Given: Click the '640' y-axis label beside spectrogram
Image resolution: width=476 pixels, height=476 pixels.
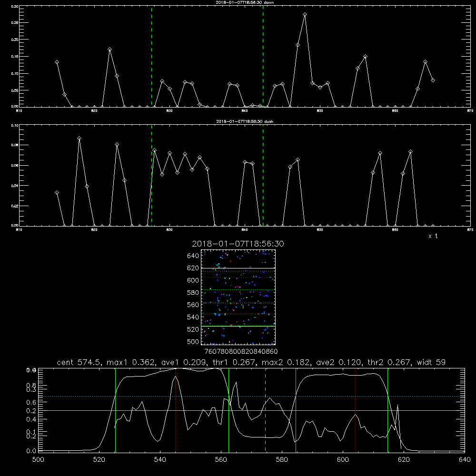Looking at the screenshot, I should (x=193, y=256).
